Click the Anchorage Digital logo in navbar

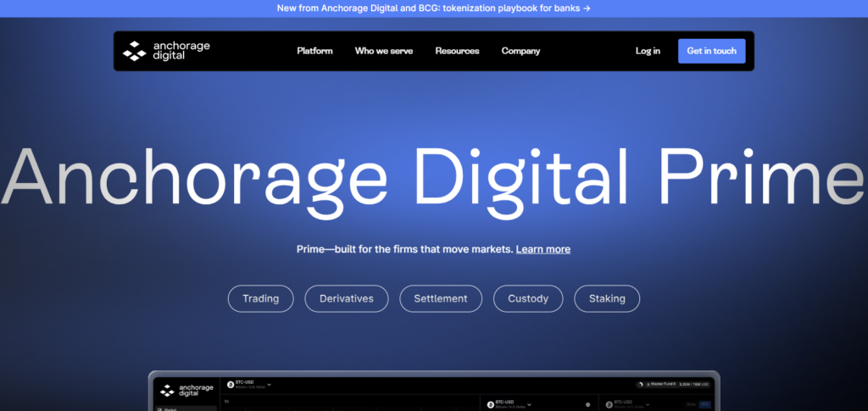point(166,51)
